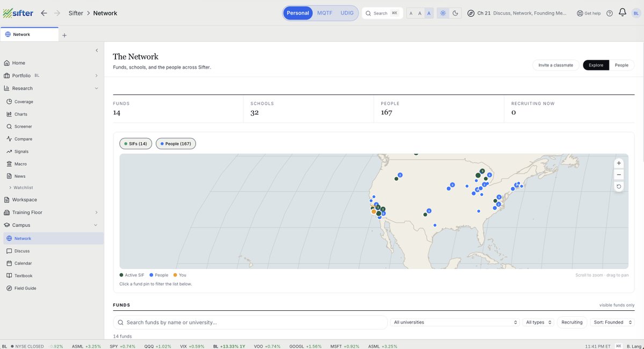The height and width of the screenshot is (349, 644).
Task: Collapse the Campus section chevron
Action: pyautogui.click(x=95, y=225)
